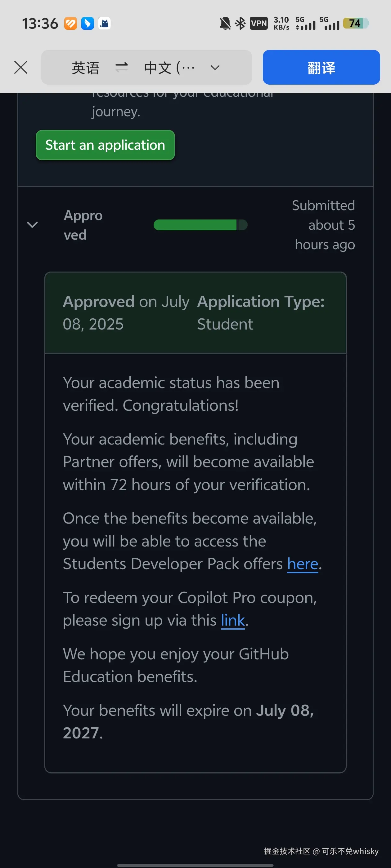The height and width of the screenshot is (868, 391).
Task: Tap the battery level 74 indicator
Action: click(x=356, y=24)
